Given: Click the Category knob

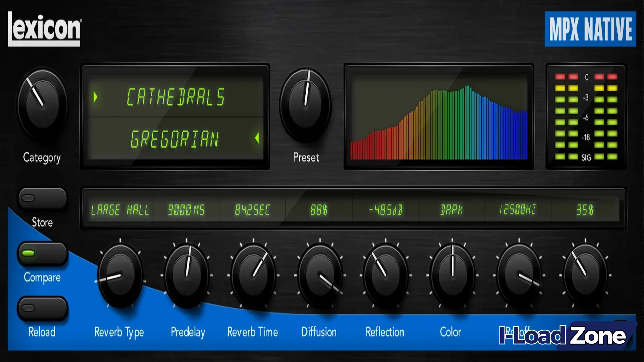Looking at the screenshot, I should [x=42, y=105].
